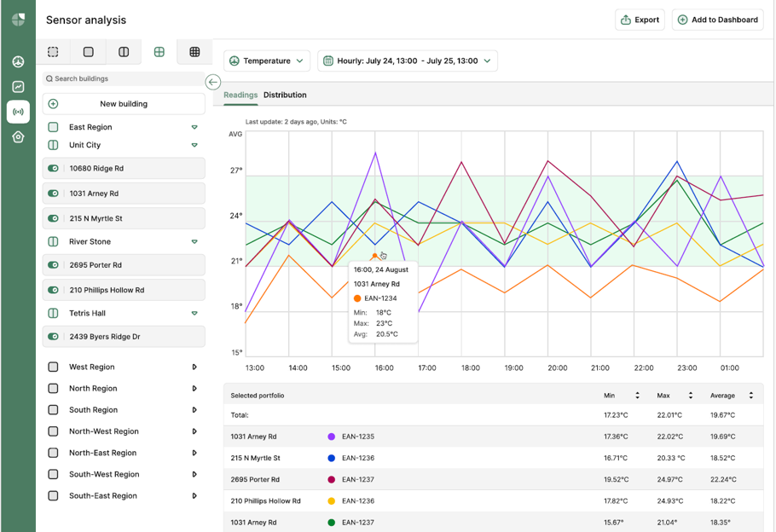This screenshot has width=776, height=532.
Task: Open the Hourly date range dropdown
Action: point(408,61)
